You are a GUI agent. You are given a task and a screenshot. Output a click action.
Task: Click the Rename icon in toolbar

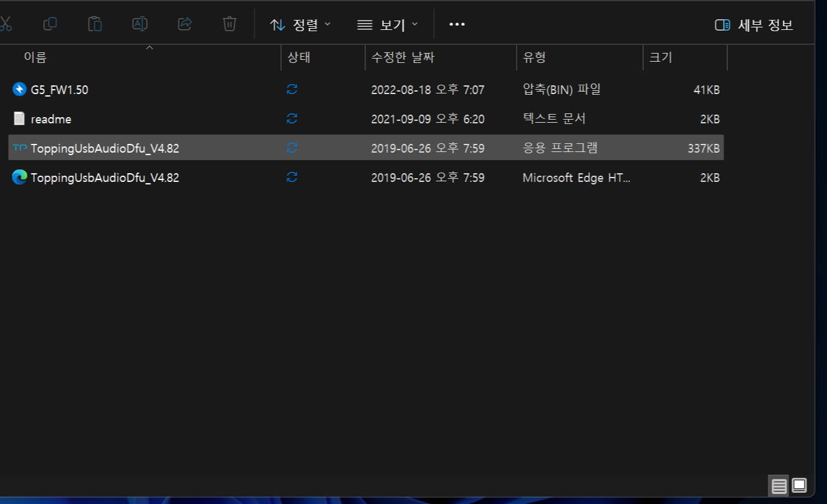(x=140, y=24)
